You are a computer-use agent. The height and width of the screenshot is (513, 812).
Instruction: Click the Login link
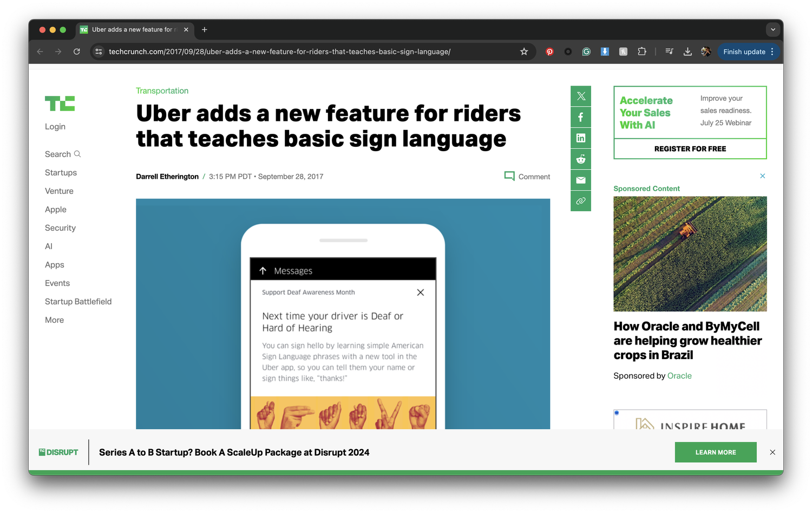55,126
